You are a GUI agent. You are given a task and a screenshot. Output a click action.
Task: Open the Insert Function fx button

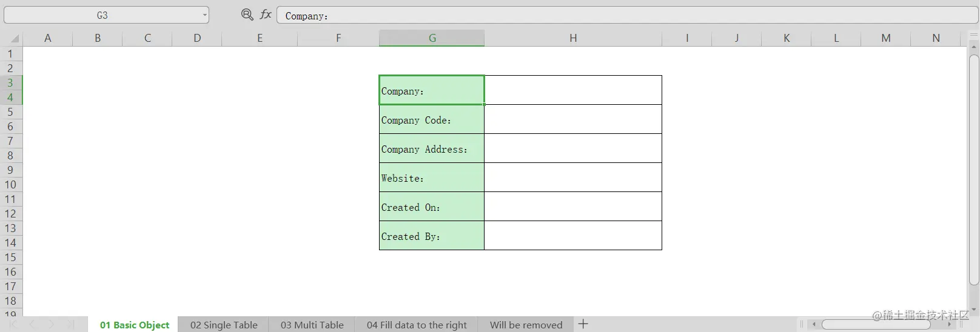point(266,15)
